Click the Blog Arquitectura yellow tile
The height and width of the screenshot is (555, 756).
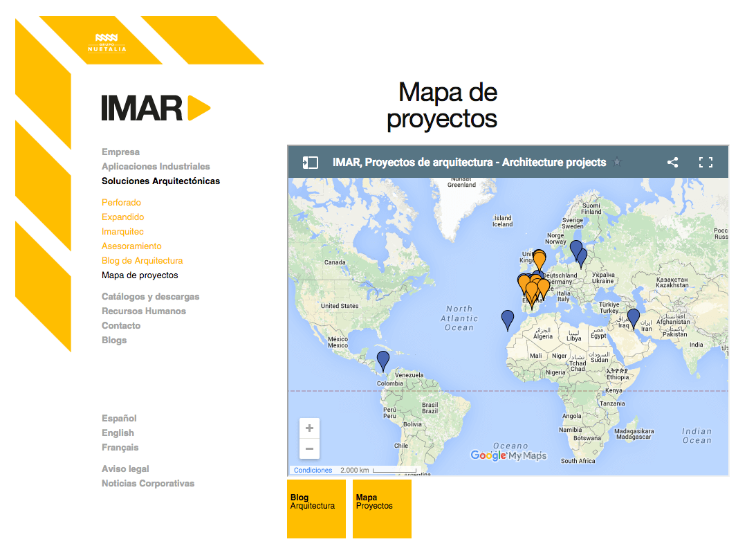[x=316, y=509]
